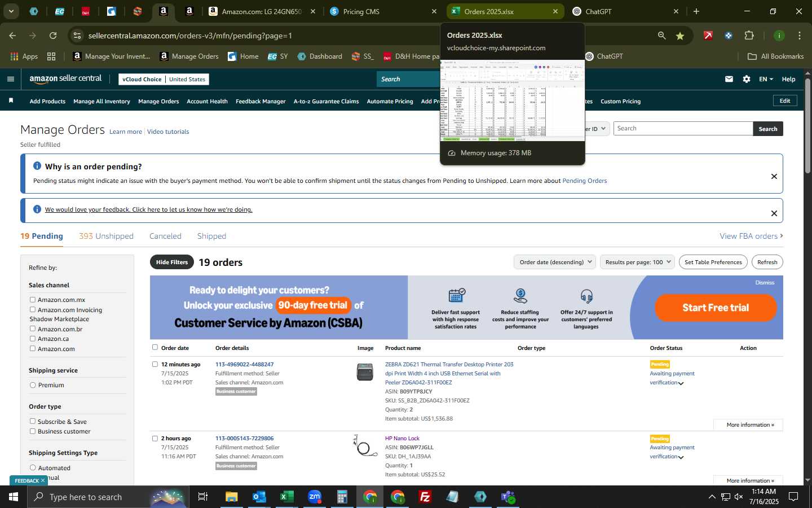Image resolution: width=812 pixels, height=508 pixels.
Task: Click the bookmark flag icon in nav bar
Action: click(x=11, y=100)
